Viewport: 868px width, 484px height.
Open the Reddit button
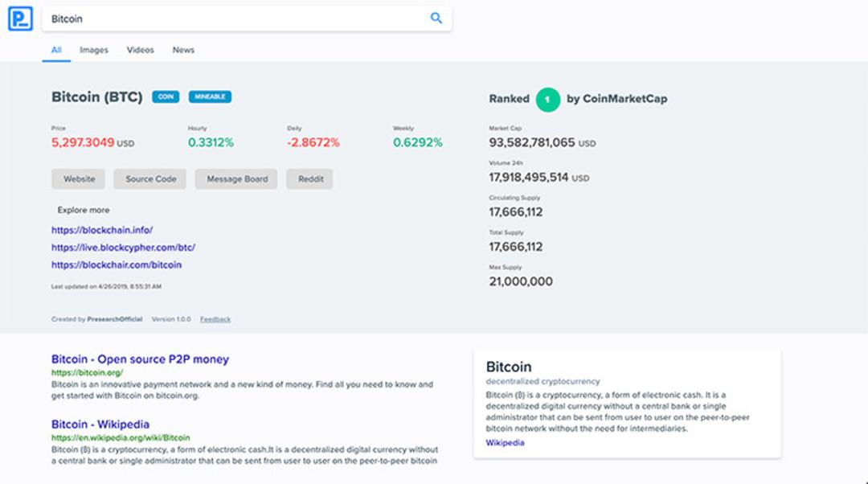point(310,178)
